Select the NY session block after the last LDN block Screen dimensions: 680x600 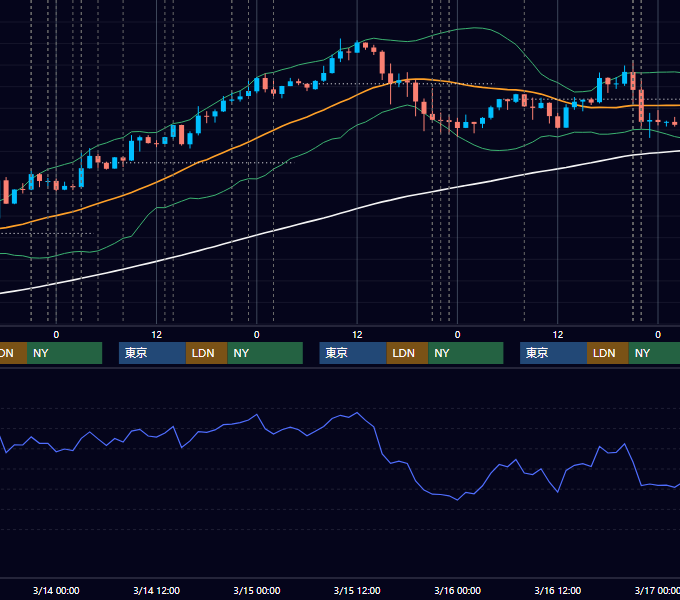(x=654, y=353)
